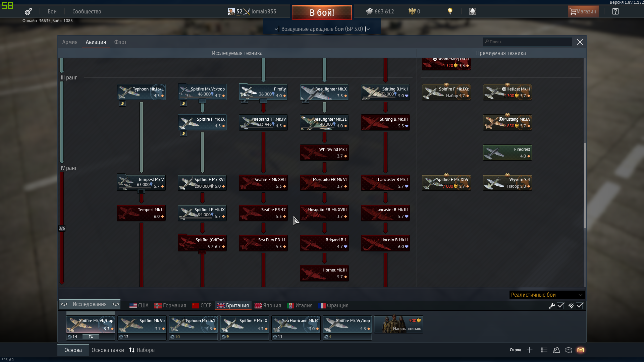Viewport: 644px width, 362px height.
Task: Select the Hellcat Mk.II premium card
Action: (507, 92)
